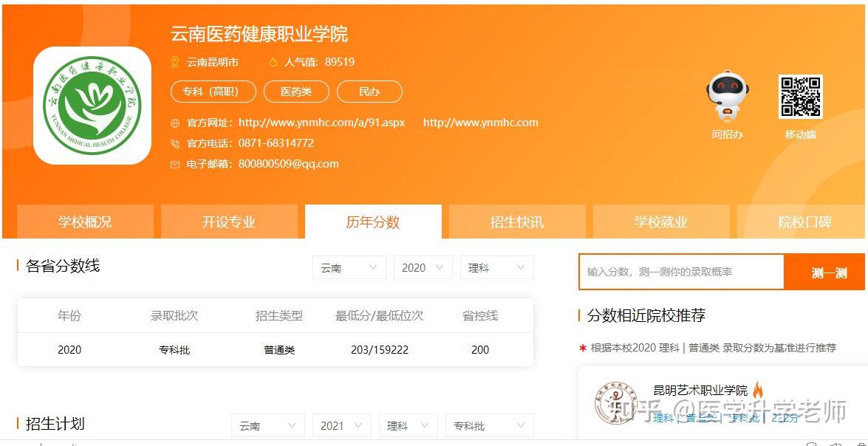Click the globe icon beside 官方网址

pyautogui.click(x=175, y=123)
